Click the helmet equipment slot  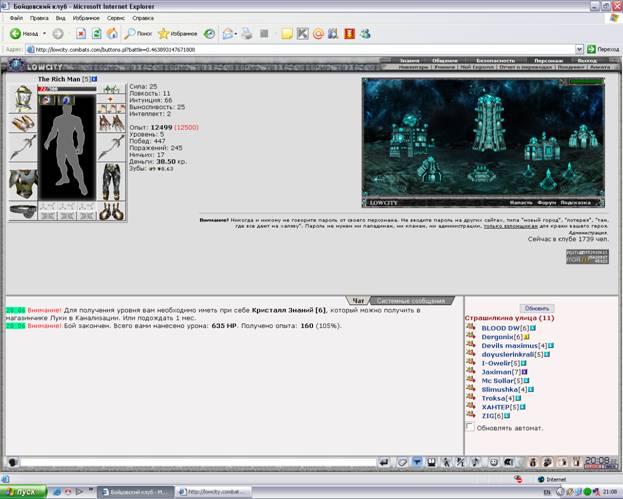coord(23,99)
